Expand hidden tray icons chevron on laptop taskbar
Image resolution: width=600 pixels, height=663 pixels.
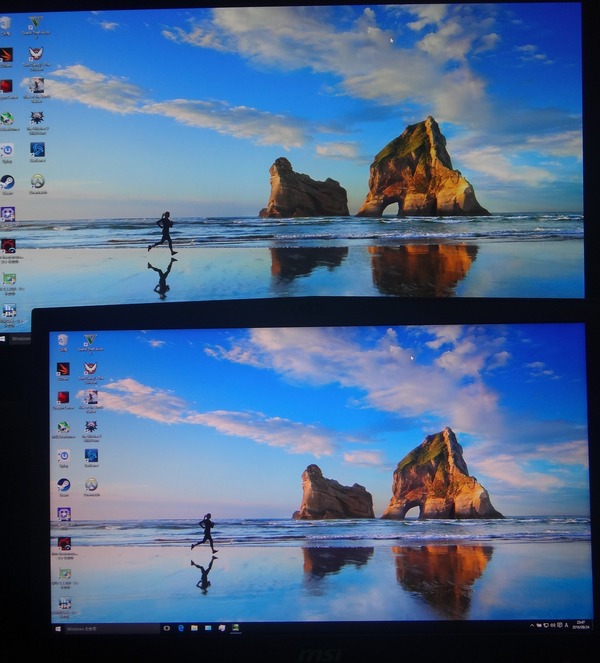pyautogui.click(x=532, y=625)
